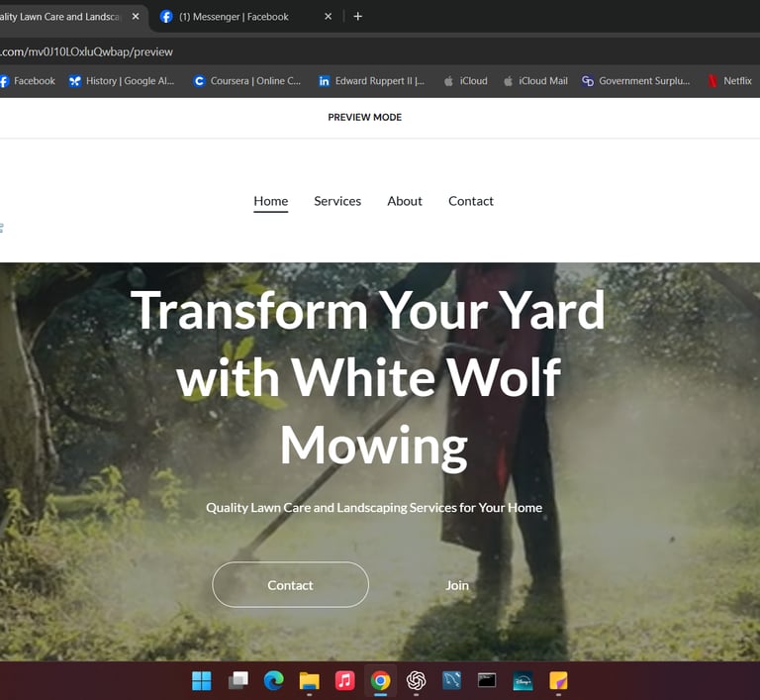Click the Join link in hero
Screen dimensions: 760x700
(x=457, y=585)
